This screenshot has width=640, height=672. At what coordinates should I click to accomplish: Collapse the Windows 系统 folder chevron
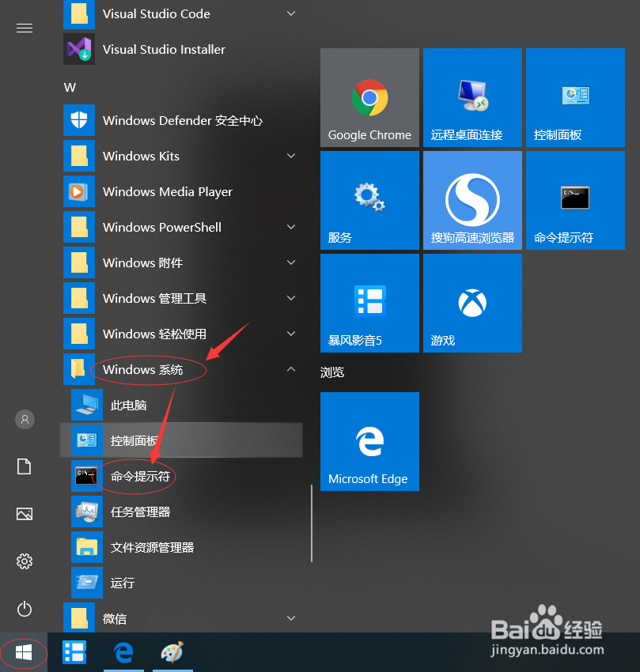tap(291, 369)
